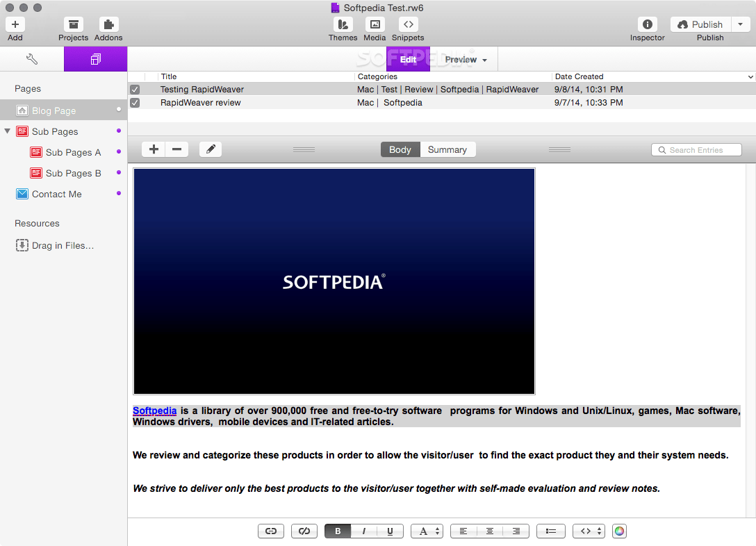Toggle italic formatting
The height and width of the screenshot is (546, 756).
click(363, 531)
